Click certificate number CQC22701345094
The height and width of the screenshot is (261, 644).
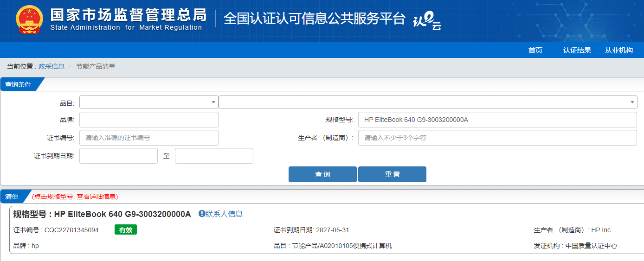(71, 230)
